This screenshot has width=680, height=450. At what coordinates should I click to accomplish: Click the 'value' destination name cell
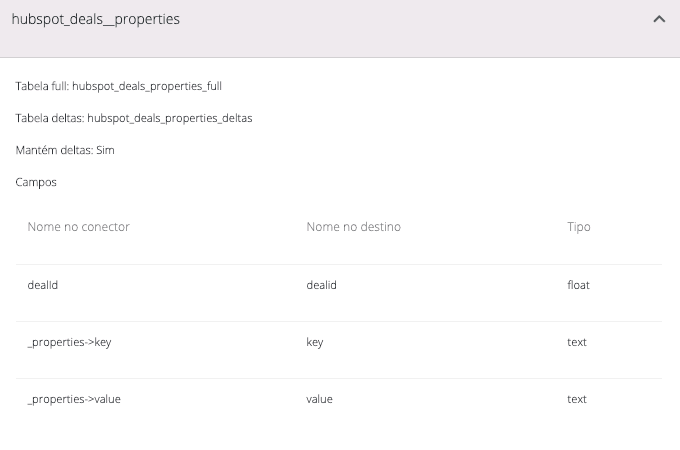pos(319,399)
